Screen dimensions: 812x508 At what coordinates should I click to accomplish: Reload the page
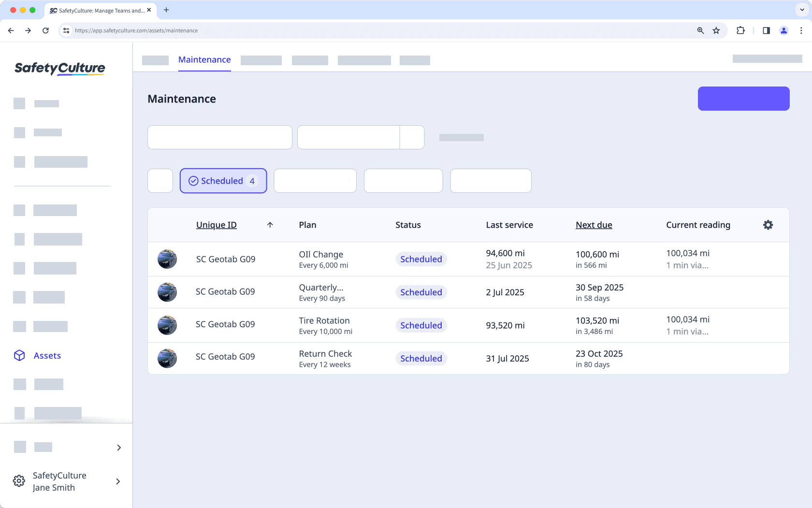[x=45, y=30]
